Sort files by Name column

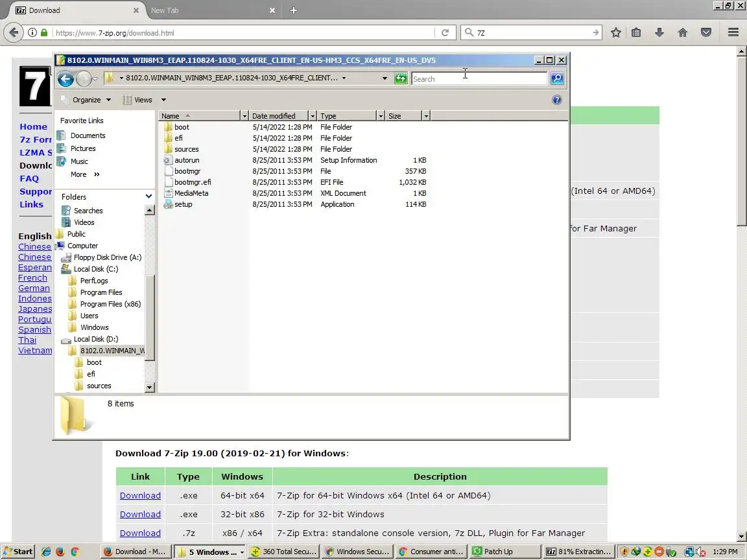click(x=199, y=116)
